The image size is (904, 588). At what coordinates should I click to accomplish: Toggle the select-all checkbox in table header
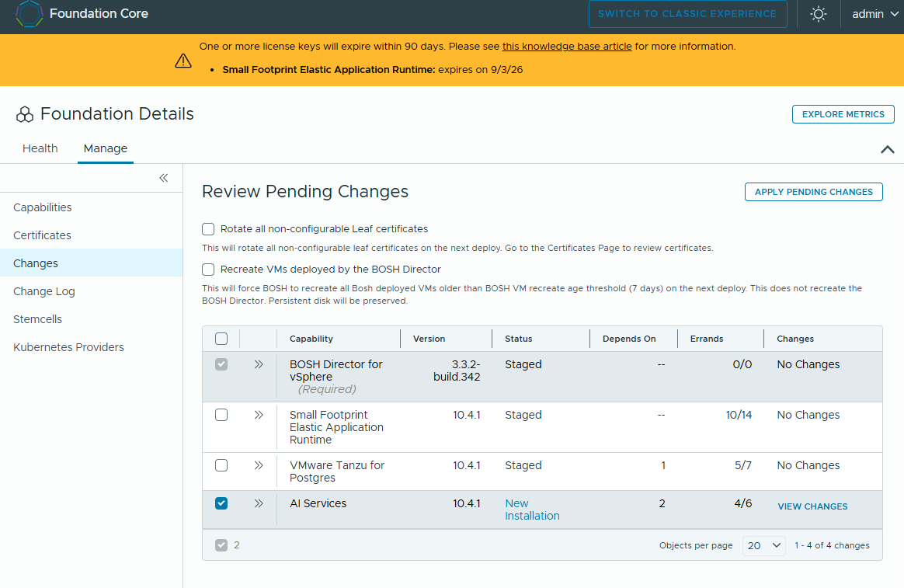coord(221,339)
